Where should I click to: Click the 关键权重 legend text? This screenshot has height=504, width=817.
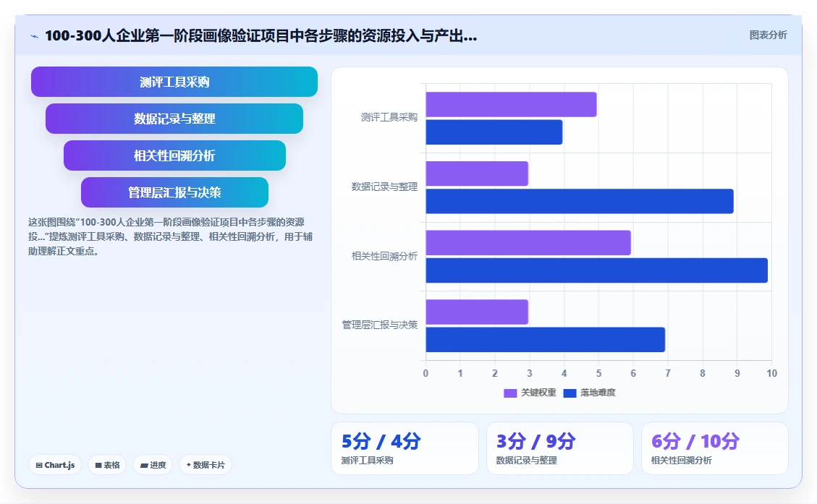539,393
